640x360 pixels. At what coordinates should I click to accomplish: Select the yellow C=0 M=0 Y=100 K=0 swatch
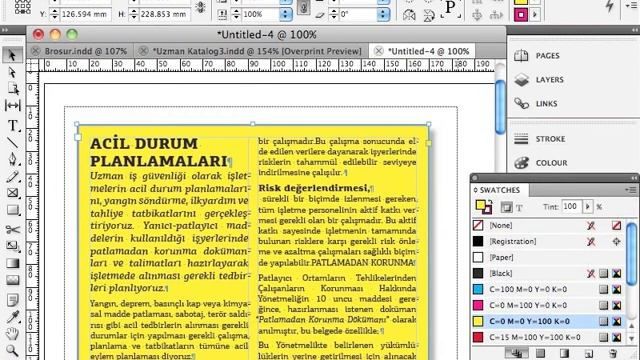click(549, 321)
